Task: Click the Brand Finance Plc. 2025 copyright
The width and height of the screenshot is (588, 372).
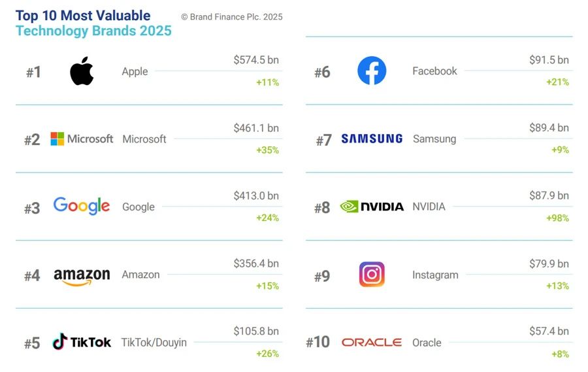Action: coord(232,17)
